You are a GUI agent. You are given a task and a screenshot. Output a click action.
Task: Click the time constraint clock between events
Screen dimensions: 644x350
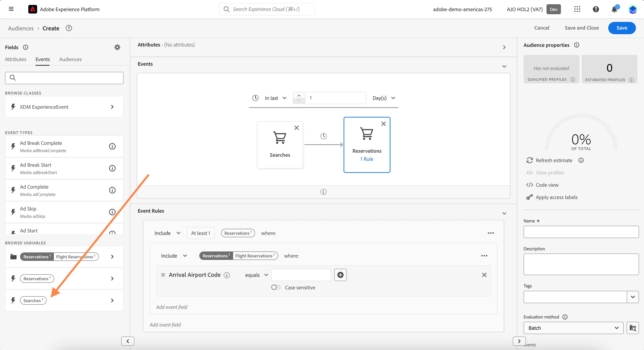pyautogui.click(x=323, y=136)
